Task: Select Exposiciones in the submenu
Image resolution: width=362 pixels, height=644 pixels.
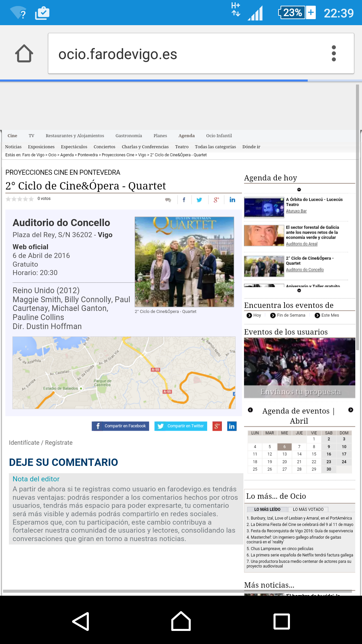Action: pos(41,147)
